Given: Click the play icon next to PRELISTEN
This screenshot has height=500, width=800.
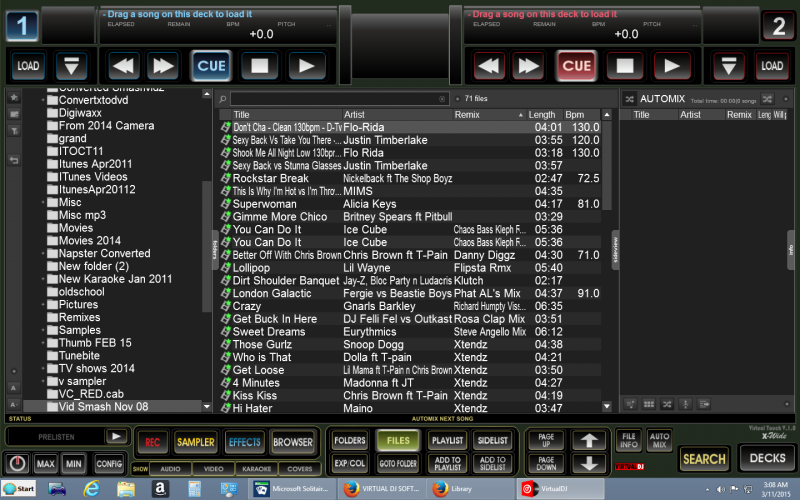Looking at the screenshot, I should [116, 436].
